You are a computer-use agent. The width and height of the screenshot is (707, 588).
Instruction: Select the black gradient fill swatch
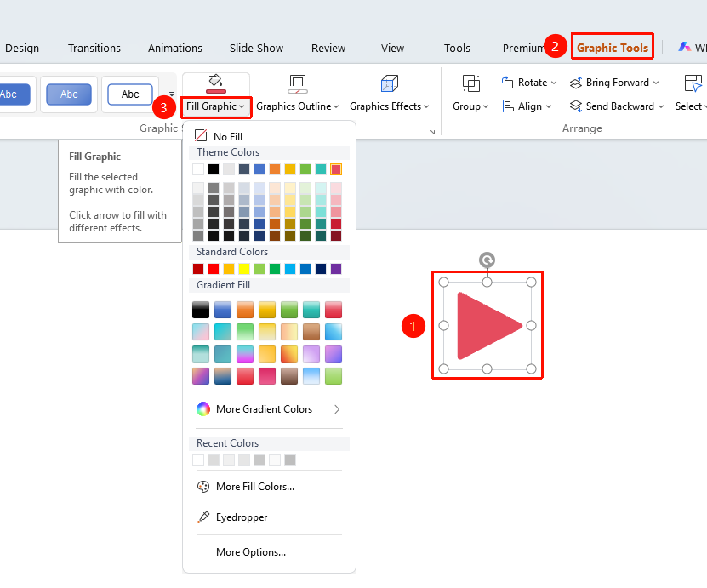coord(201,310)
